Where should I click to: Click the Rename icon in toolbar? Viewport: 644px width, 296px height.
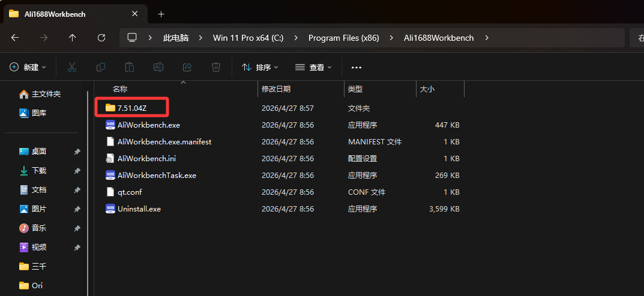click(x=158, y=67)
